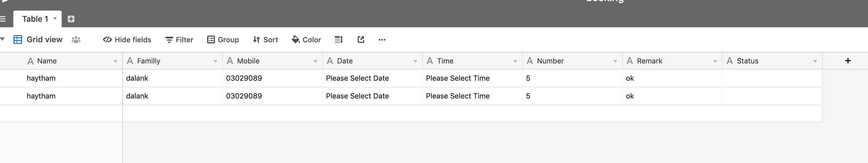Click the Grid view icon
Screen dimensions: 868x163
point(17,40)
